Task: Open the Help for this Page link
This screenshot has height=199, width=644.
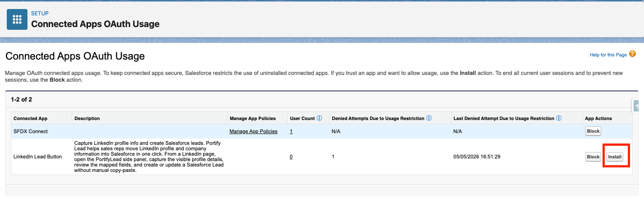Action: 608,55
